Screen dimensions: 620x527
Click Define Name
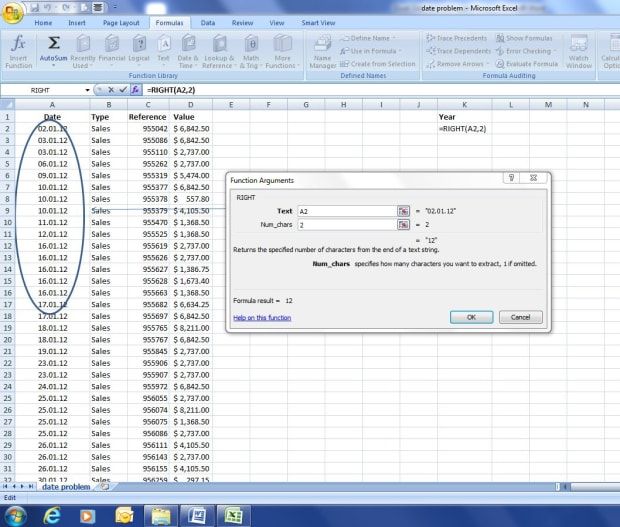[369, 38]
